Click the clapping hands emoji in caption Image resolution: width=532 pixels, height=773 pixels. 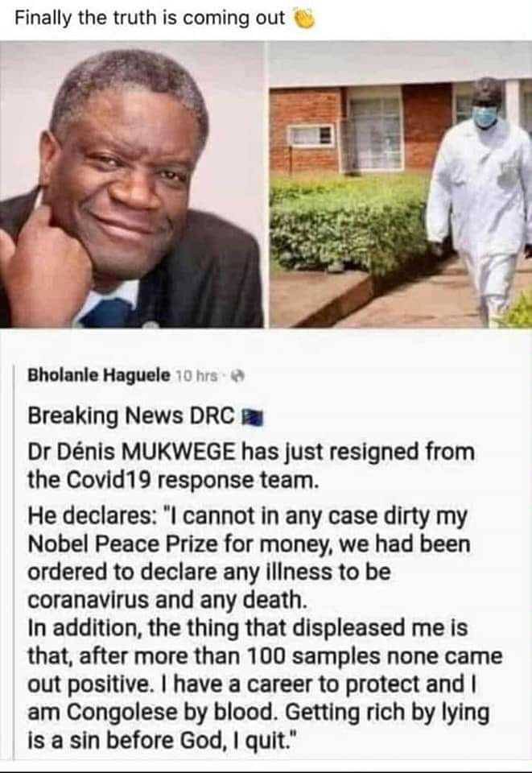pos(304,19)
